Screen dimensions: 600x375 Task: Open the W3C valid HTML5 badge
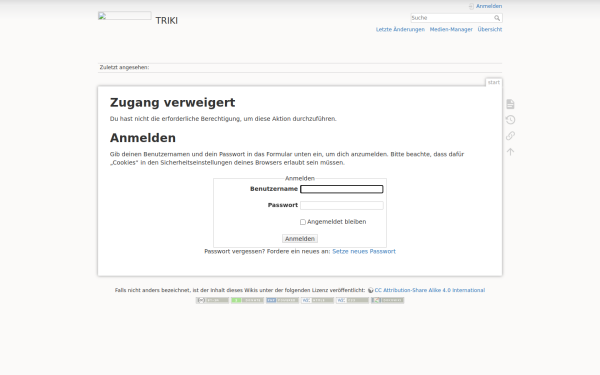click(x=317, y=300)
